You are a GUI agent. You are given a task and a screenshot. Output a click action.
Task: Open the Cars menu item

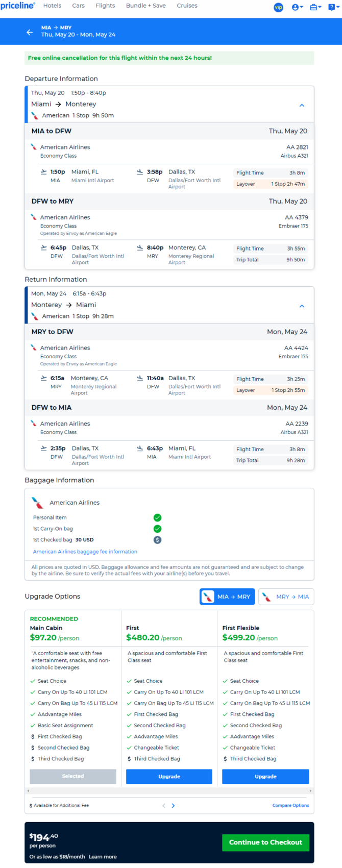pos(79,6)
